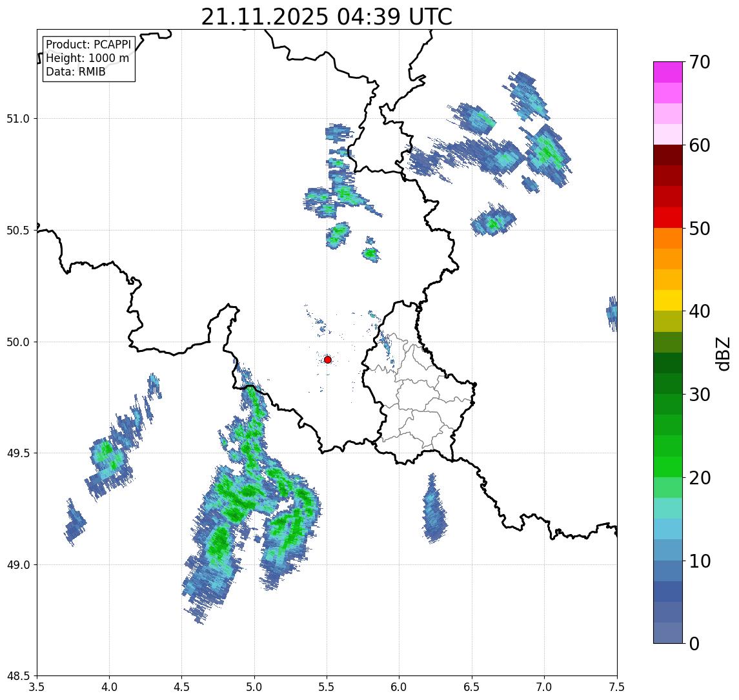The width and height of the screenshot is (739, 700).
Task: Click the colorbar tick label 10
Action: (x=700, y=561)
